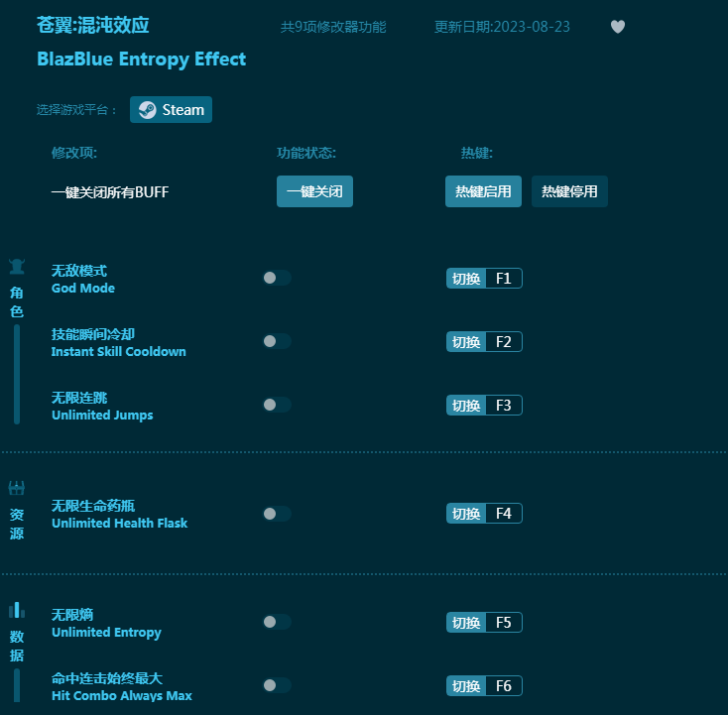Select the 角色 character category icon
Viewport: 728px width, 715px height.
(17, 267)
